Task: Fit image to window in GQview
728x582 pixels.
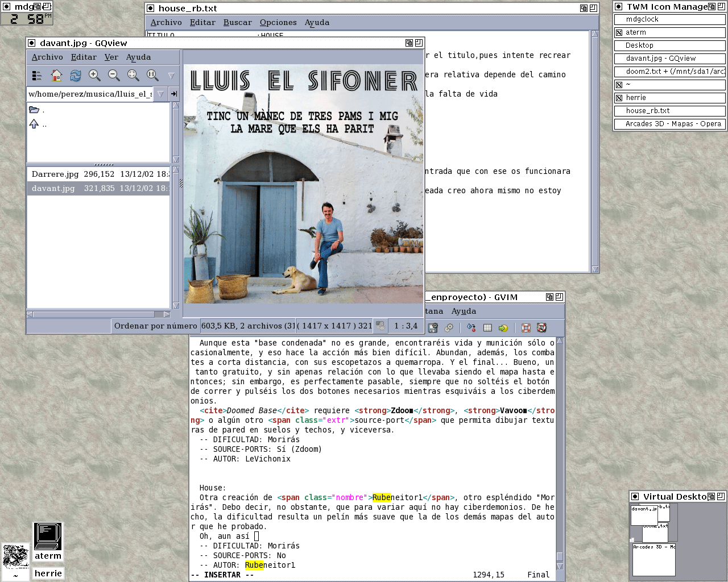Action: (x=133, y=75)
